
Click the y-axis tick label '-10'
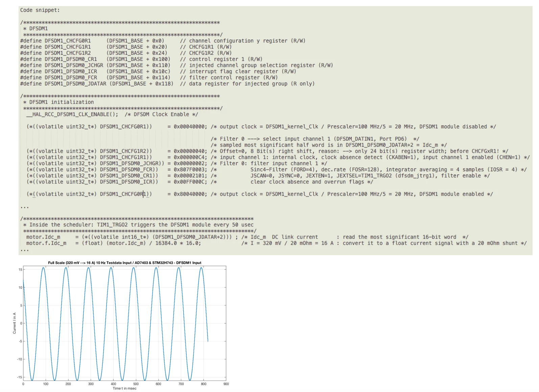[20, 360]
